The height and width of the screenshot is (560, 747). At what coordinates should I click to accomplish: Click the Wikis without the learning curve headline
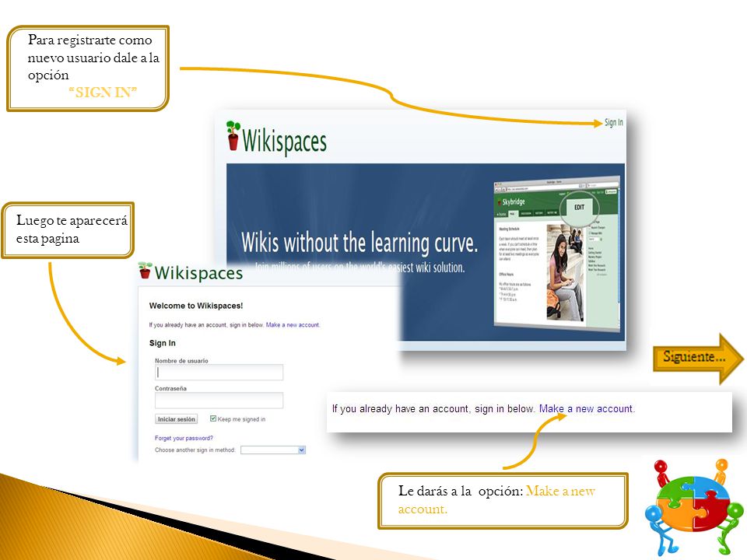[x=359, y=243]
